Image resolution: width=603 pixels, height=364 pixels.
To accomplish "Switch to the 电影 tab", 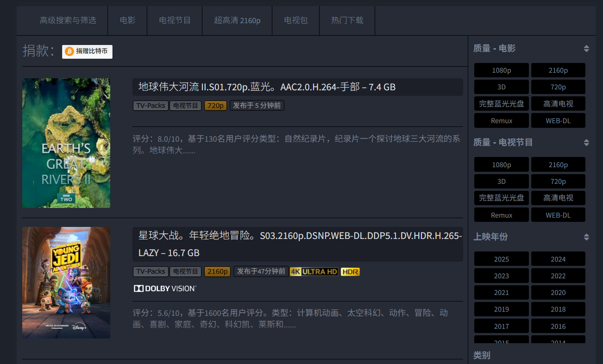I will click(x=127, y=20).
